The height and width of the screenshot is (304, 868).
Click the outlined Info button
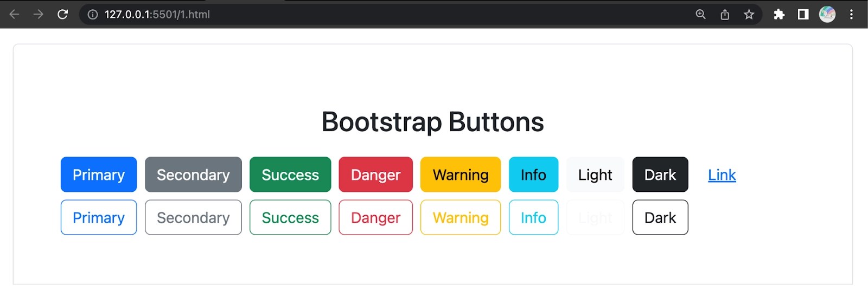pyautogui.click(x=533, y=217)
